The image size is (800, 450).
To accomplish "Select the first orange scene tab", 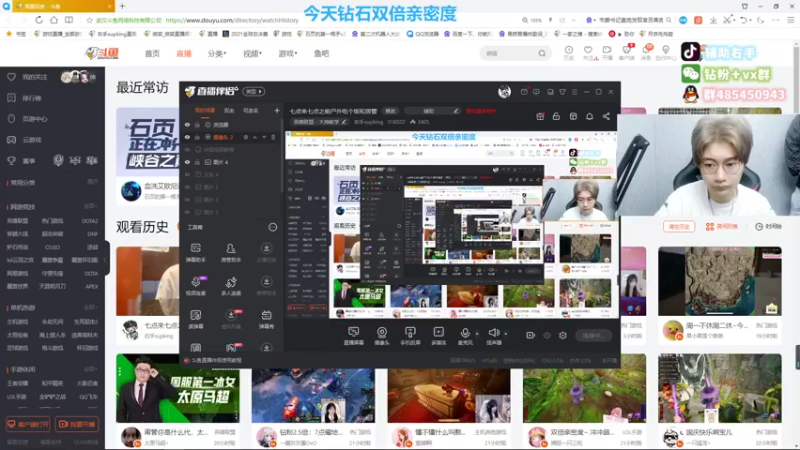I will click(x=205, y=110).
